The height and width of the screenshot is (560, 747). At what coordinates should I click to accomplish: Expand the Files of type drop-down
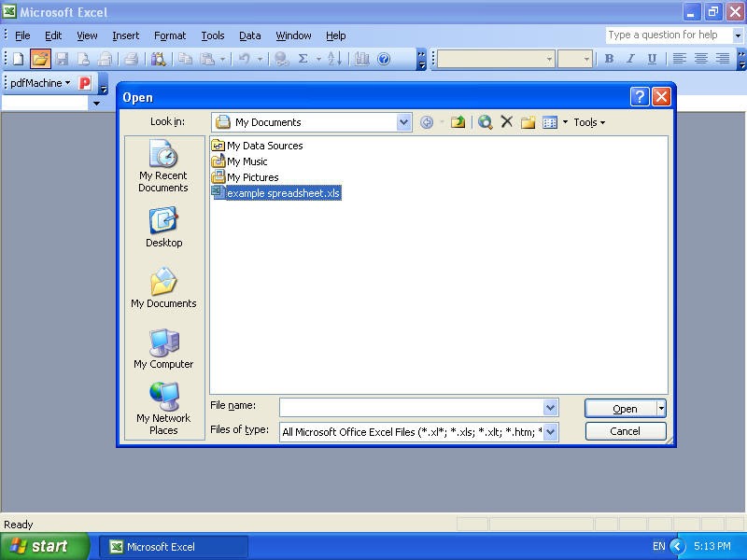(x=549, y=431)
